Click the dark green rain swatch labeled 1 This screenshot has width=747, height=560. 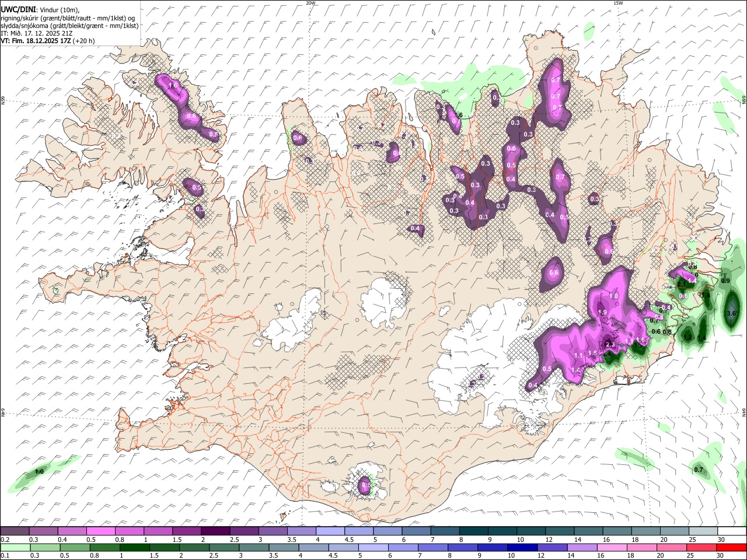(x=134, y=547)
